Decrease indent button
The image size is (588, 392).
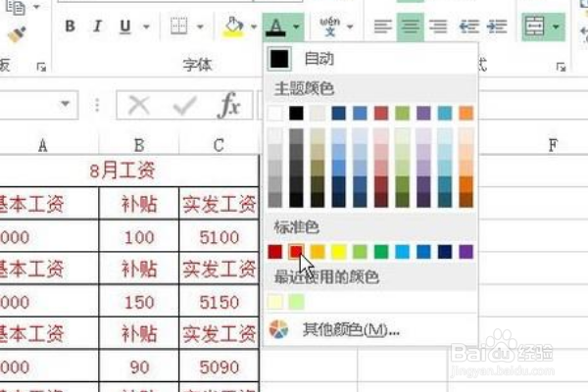[x=469, y=26]
